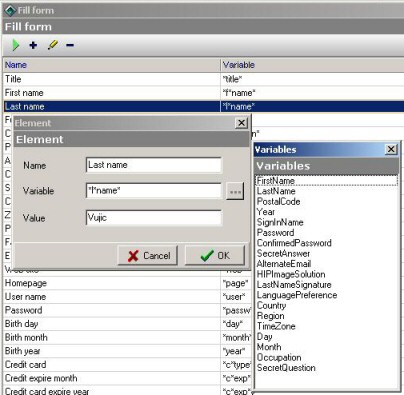Click the *user* variable cell
Image resolution: width=404 pixels, height=395 pixels.
pos(236,297)
